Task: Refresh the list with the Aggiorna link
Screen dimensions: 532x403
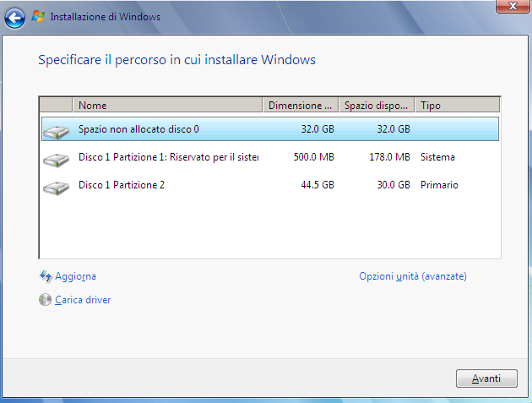Action: coord(75,276)
